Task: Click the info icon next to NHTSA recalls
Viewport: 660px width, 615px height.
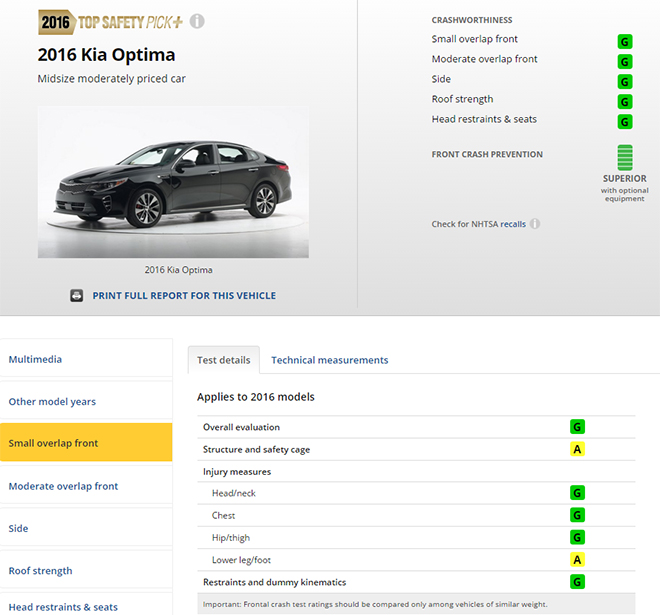Action: click(535, 224)
